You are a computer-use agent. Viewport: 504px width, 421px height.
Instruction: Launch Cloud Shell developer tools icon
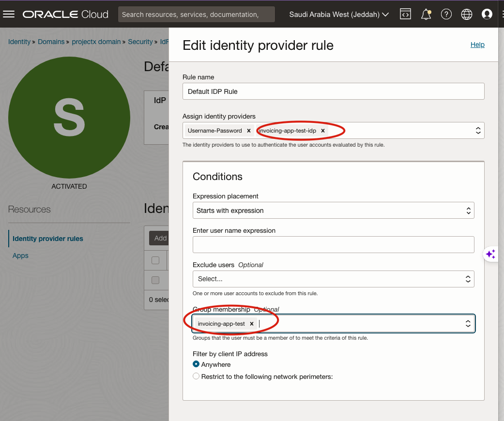tap(405, 15)
